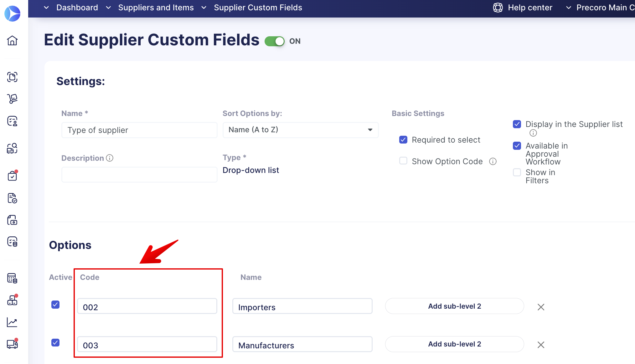Viewport: 635px width, 364px height.
Task: Remove the Importers option row
Action: tap(541, 307)
